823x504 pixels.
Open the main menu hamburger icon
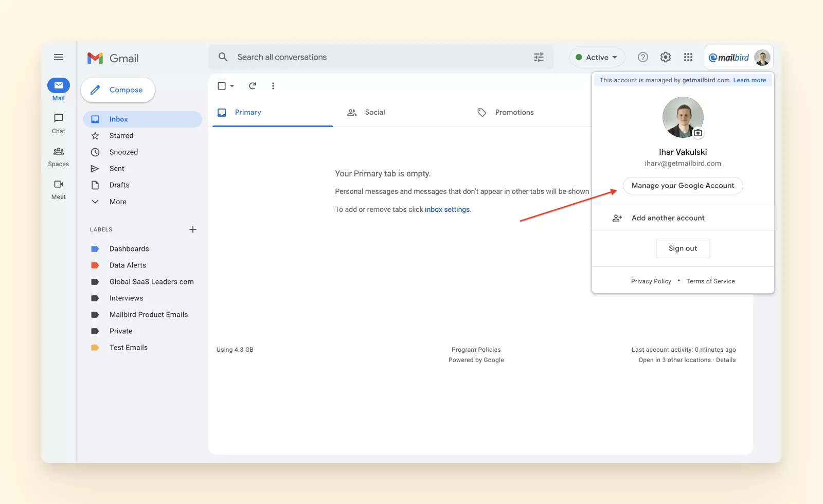point(59,57)
